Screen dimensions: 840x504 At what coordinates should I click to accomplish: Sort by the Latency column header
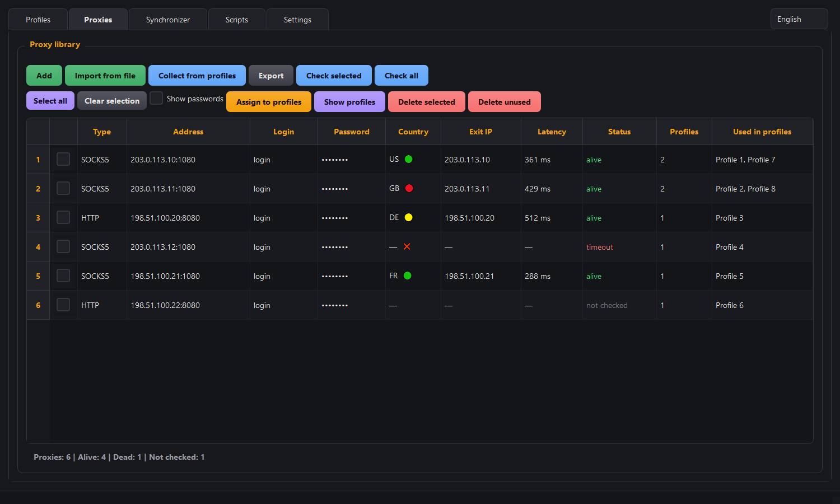[x=552, y=132]
